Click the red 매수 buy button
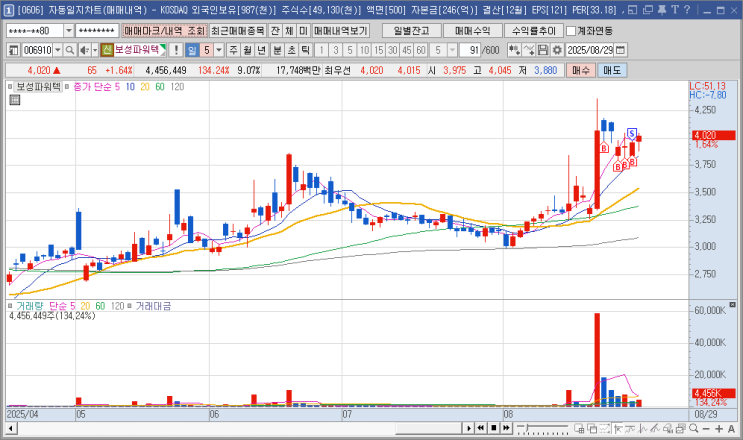 pos(580,70)
